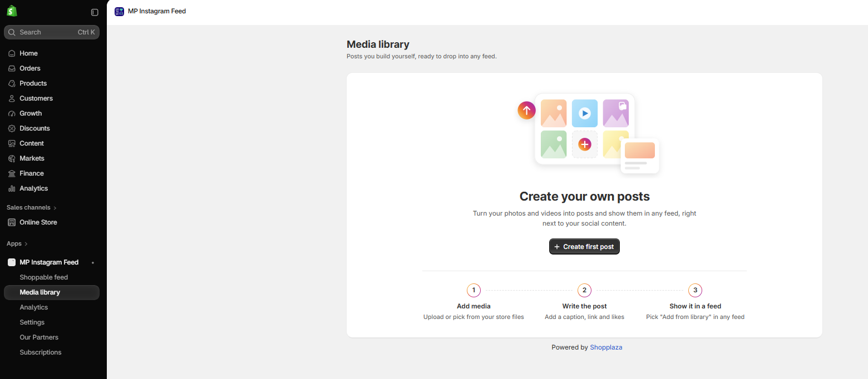Image resolution: width=868 pixels, height=379 pixels.
Task: Click the plus tile in illustration
Action: tap(584, 144)
